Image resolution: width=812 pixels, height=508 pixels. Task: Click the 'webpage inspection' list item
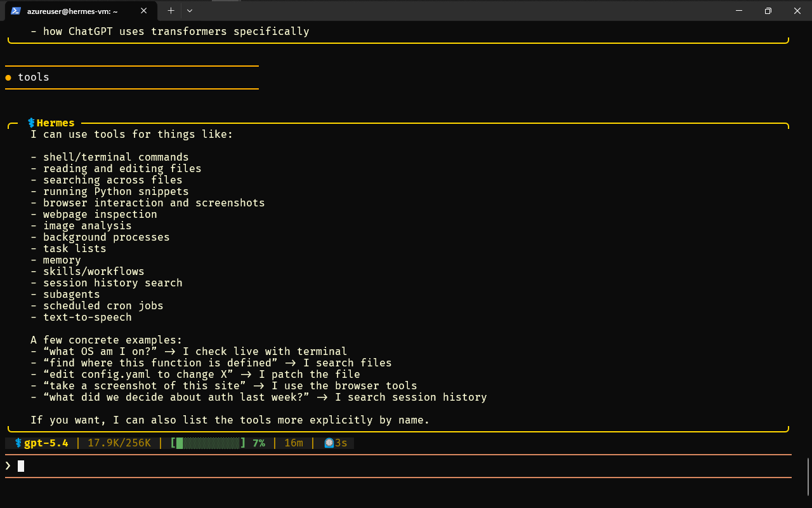pos(94,214)
